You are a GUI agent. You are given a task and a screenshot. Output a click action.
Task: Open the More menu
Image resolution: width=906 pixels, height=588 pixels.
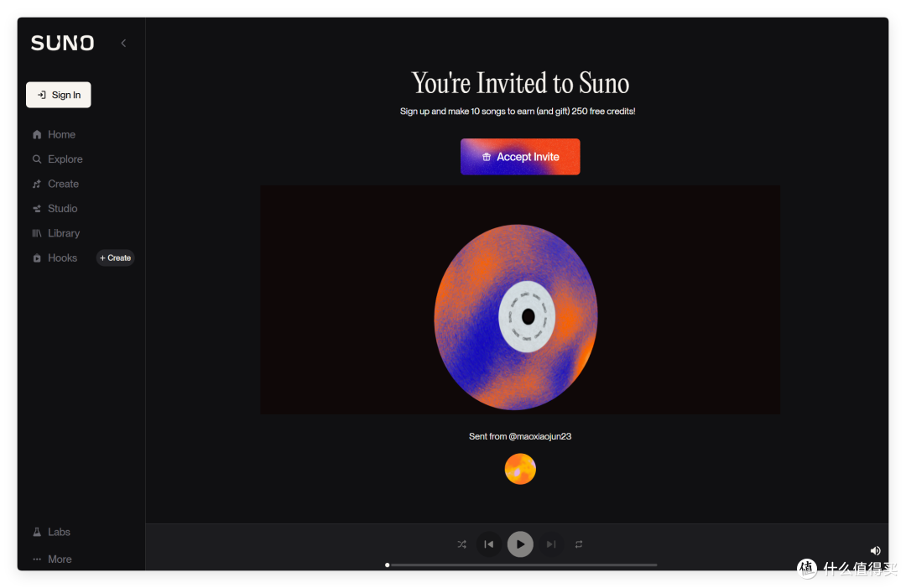tap(60, 559)
